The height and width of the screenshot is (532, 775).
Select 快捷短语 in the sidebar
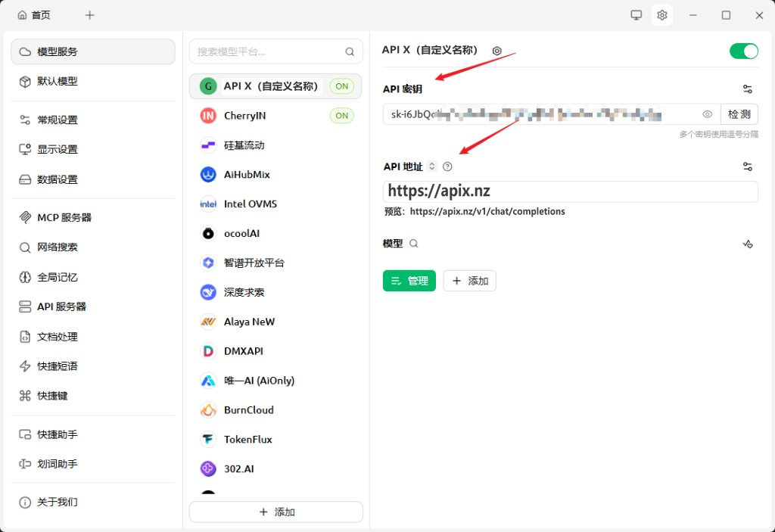pos(93,366)
